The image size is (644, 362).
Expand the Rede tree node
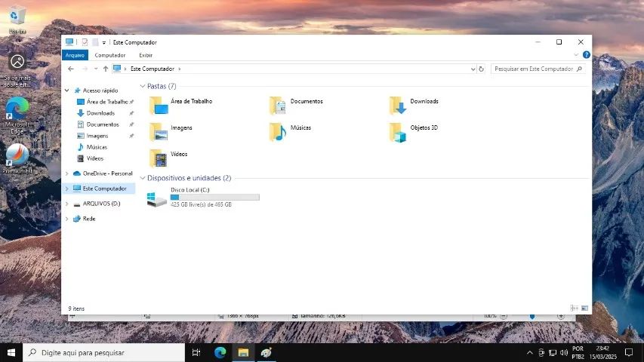pyautogui.click(x=67, y=219)
